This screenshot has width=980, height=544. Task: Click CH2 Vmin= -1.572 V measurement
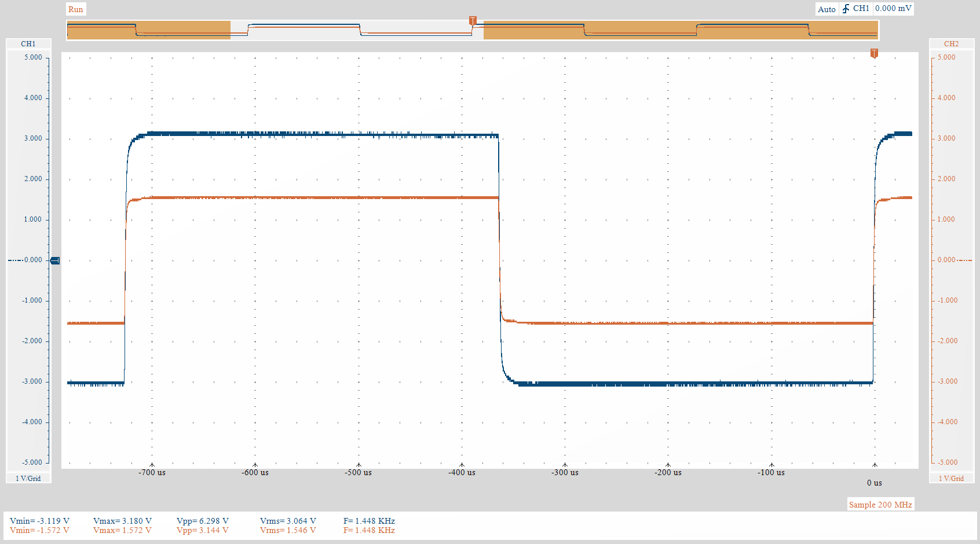click(x=39, y=530)
